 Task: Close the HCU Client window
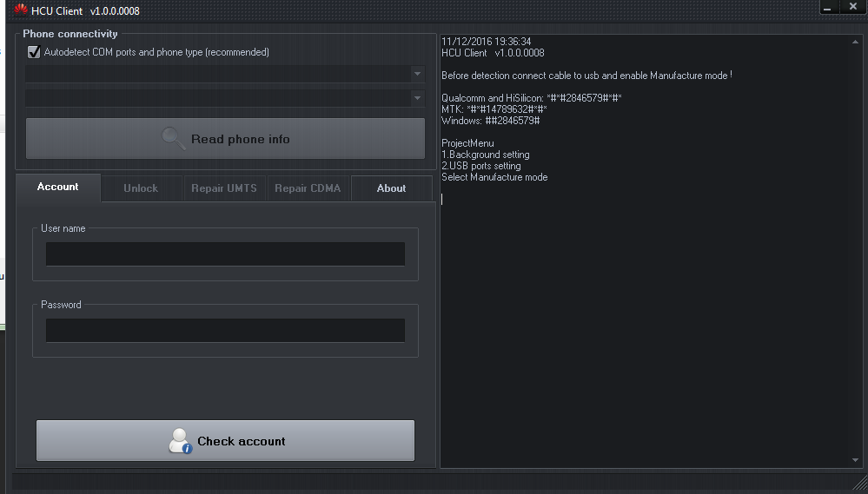853,7
